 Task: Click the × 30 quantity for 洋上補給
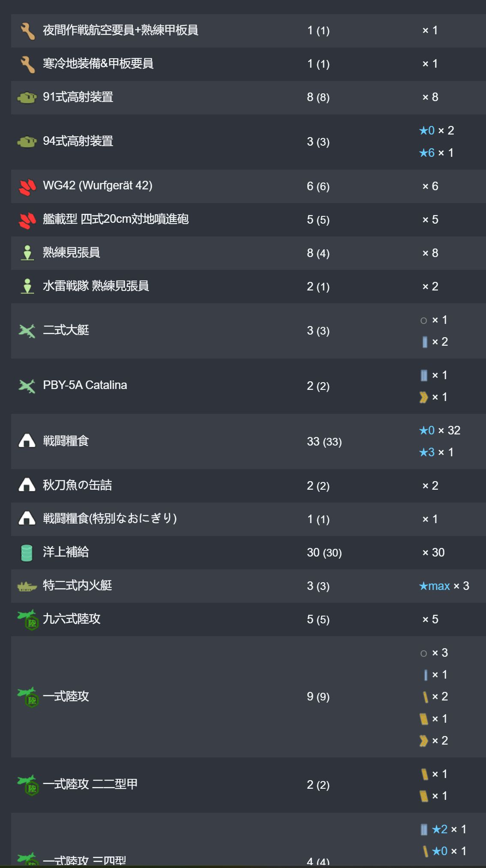pyautogui.click(x=434, y=552)
